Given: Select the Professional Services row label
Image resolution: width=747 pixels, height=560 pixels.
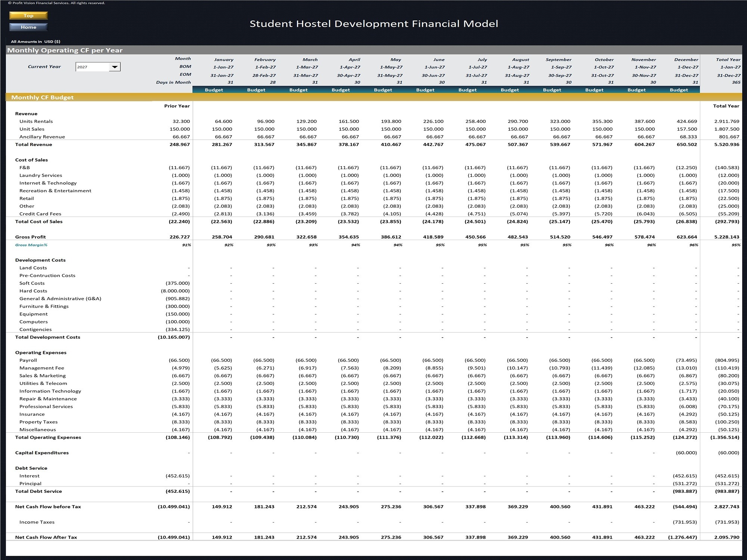Looking at the screenshot, I should point(46,407).
